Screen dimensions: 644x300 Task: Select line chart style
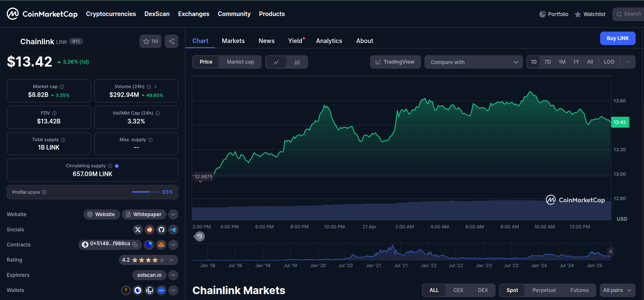(x=276, y=62)
